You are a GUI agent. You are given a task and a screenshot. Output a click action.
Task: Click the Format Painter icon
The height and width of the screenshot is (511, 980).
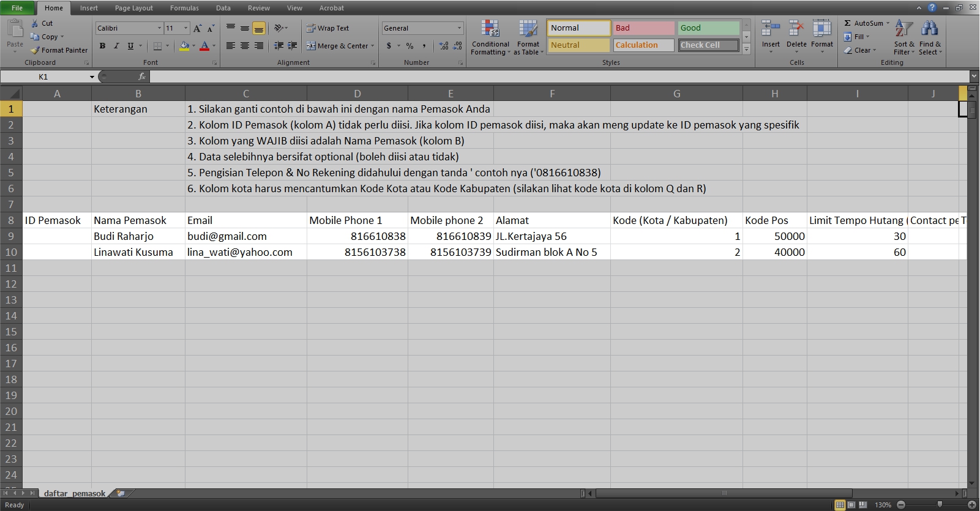pos(36,50)
